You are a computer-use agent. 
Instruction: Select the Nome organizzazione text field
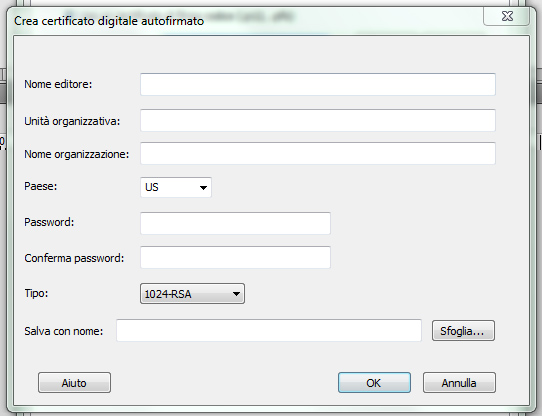click(318, 153)
